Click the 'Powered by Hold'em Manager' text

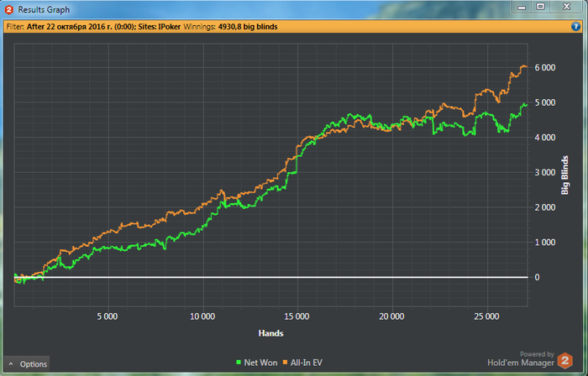tap(521, 358)
